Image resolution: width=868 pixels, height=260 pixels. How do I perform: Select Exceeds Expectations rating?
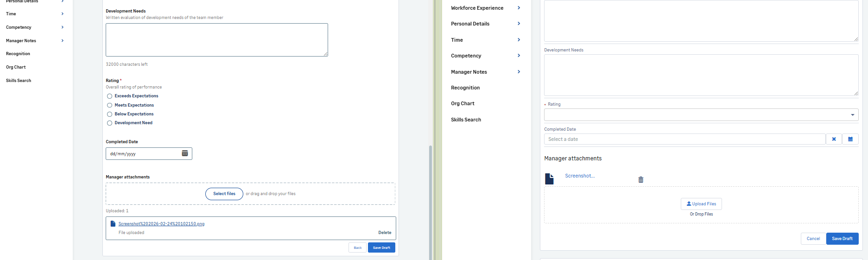tap(110, 96)
